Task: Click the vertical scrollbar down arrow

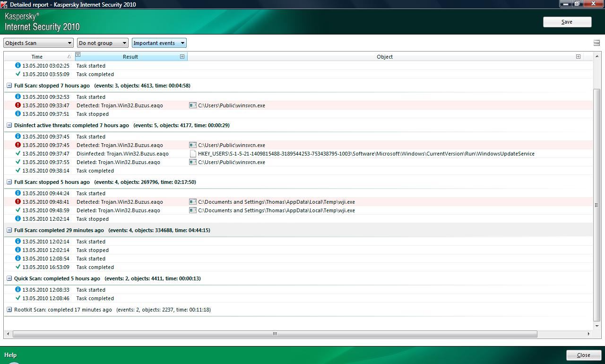Action: coord(596,326)
